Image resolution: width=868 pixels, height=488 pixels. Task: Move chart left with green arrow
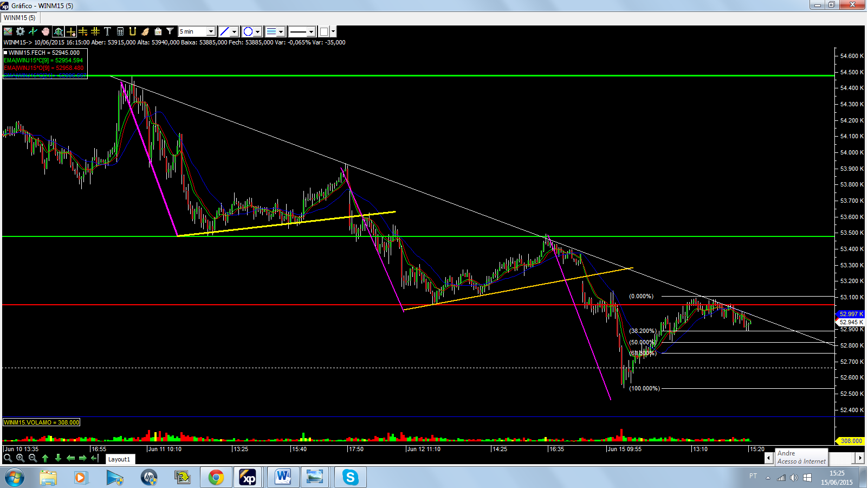point(70,458)
